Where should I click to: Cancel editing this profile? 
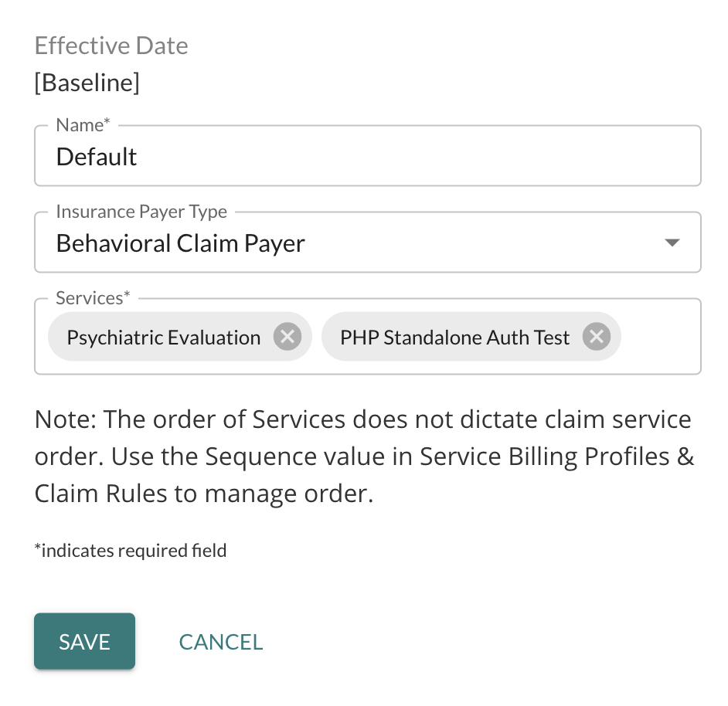click(221, 642)
